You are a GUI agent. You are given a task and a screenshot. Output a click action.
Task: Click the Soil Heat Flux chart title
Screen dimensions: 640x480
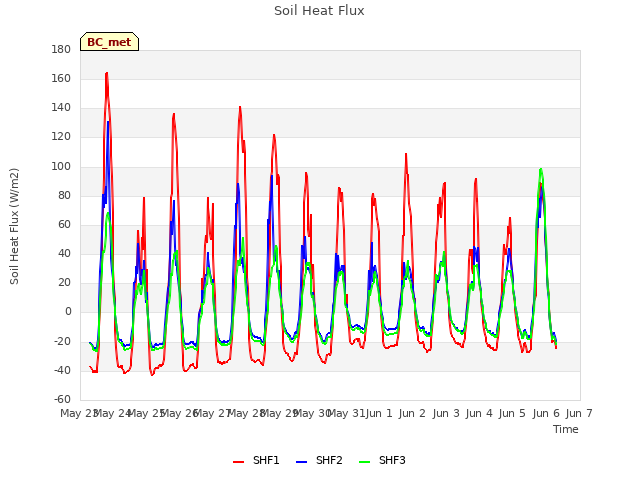(x=319, y=11)
